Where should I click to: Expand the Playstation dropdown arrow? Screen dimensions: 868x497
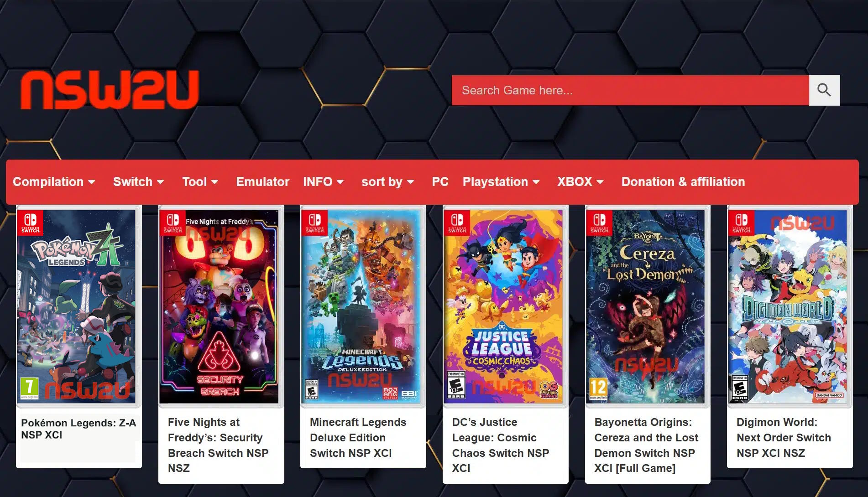[536, 182]
